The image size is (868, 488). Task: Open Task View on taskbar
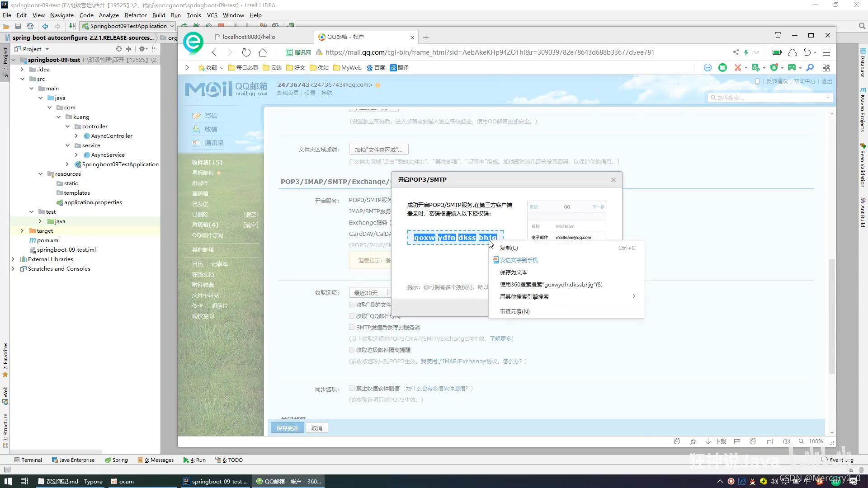(x=24, y=481)
